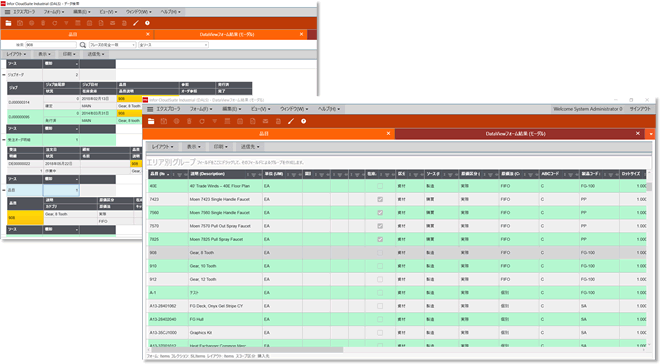The image size is (660, 364).
Task: Open 編集 menu in front window
Action: point(232,109)
